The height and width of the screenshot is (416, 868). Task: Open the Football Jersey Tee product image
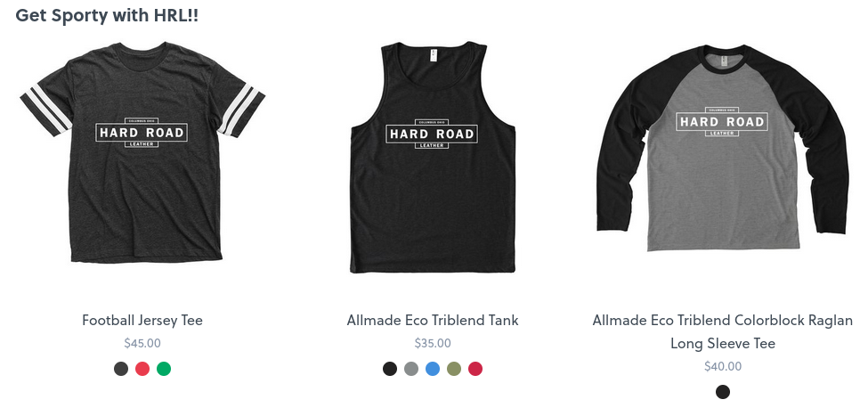click(142, 151)
